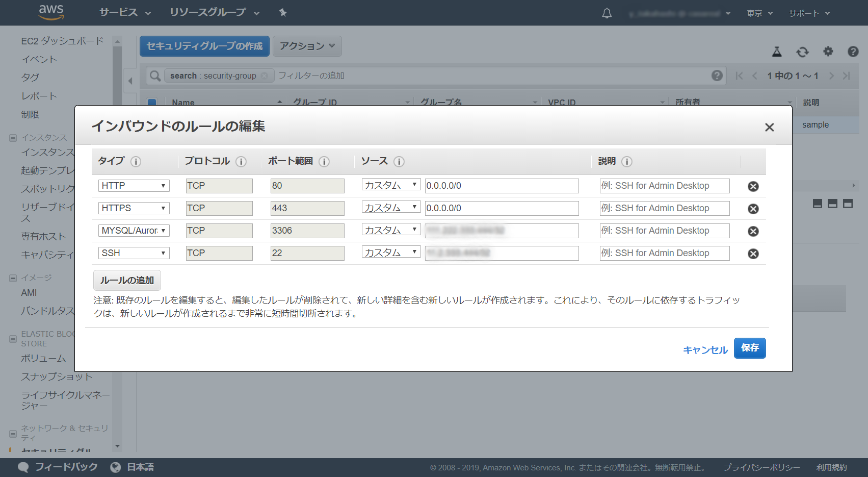This screenshot has height=477, width=868.
Task: Select ボリューム in sidebar
Action: (x=43, y=358)
